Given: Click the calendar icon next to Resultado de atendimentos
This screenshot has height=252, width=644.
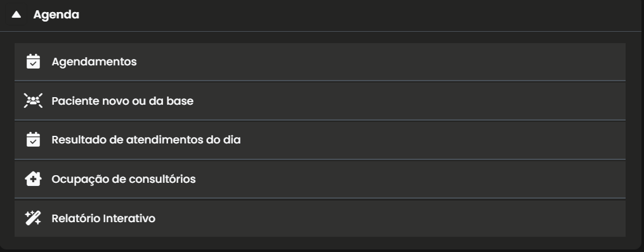Looking at the screenshot, I should [33, 140].
